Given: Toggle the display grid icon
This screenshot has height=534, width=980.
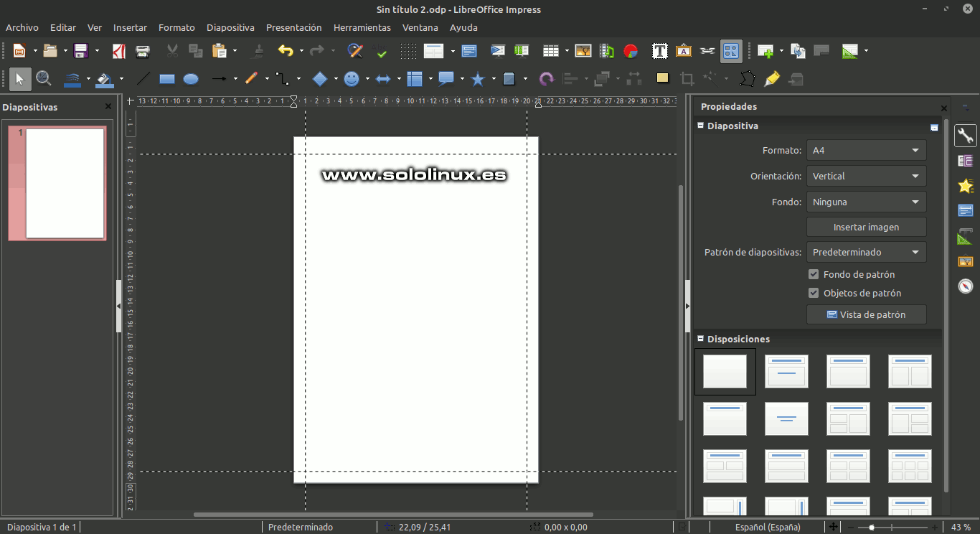Looking at the screenshot, I should click(407, 51).
